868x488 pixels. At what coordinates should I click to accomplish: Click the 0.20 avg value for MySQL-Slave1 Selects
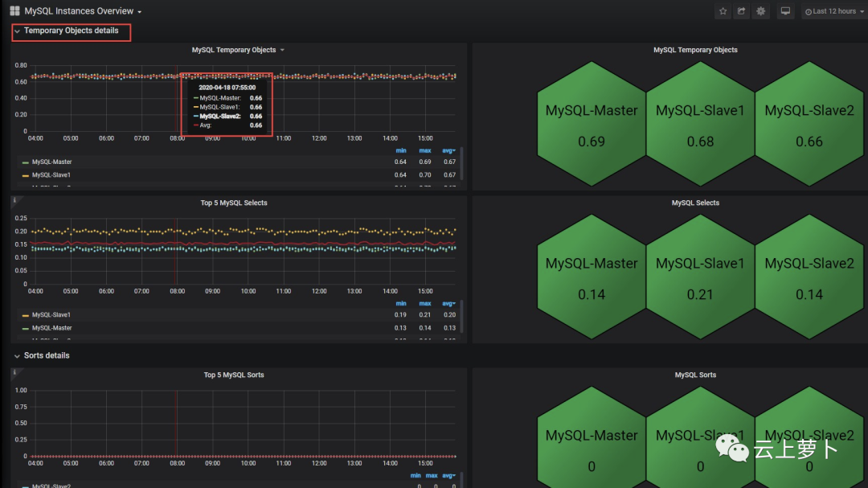[x=449, y=314]
